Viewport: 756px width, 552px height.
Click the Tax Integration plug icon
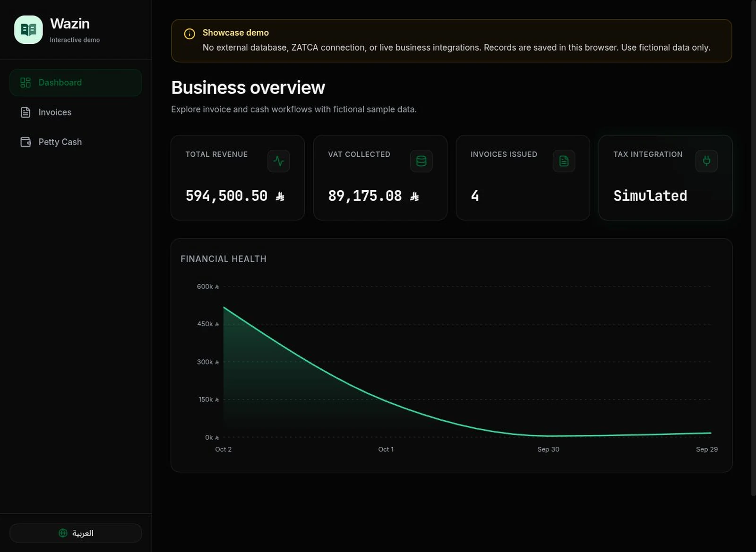[707, 161]
